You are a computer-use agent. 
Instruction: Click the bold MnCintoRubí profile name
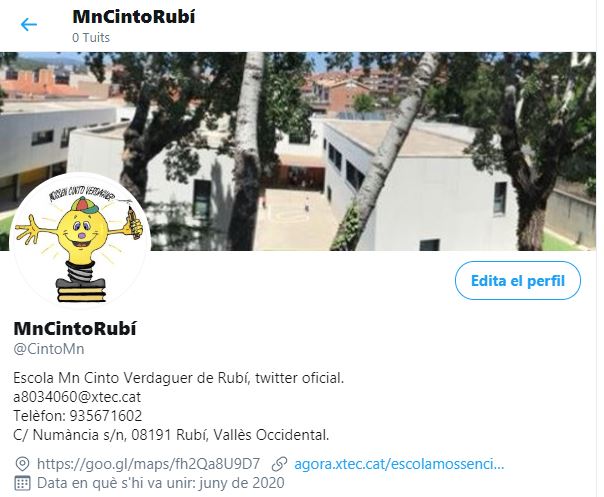(75, 328)
